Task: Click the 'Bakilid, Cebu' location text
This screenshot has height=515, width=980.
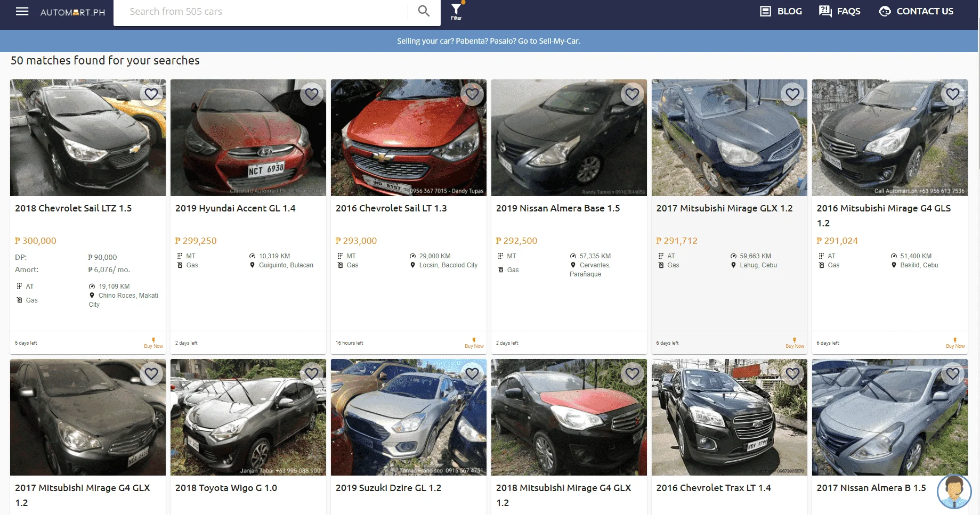Action: coord(919,265)
